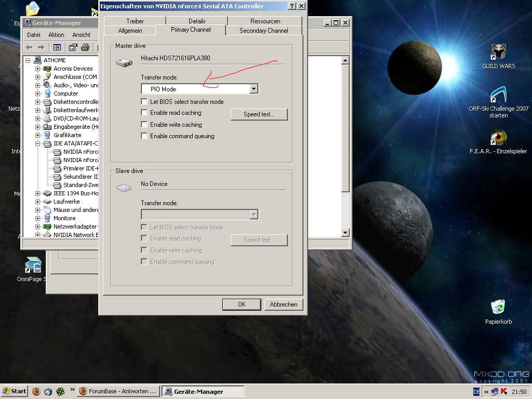
Task: Confirm the dialog with OK
Action: tap(242, 304)
